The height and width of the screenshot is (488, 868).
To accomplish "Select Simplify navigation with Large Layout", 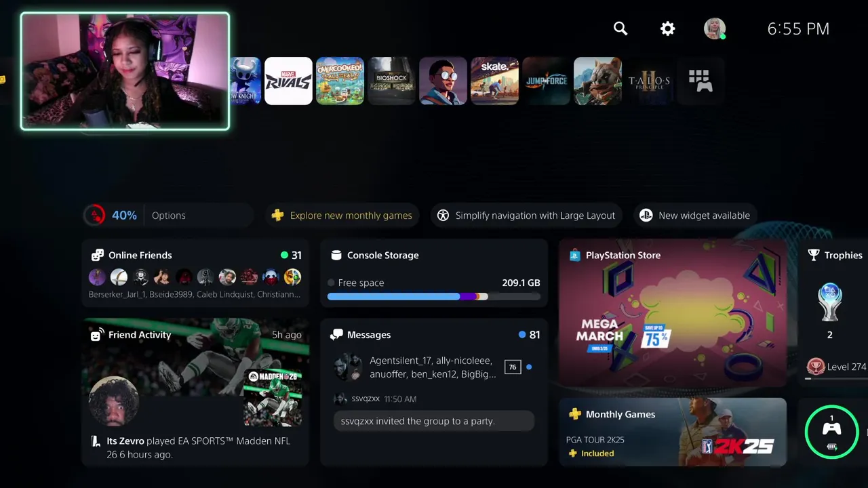I will pos(526,216).
